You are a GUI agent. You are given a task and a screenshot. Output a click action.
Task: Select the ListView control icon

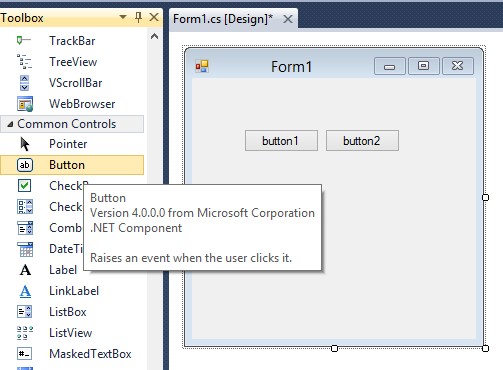(25, 333)
